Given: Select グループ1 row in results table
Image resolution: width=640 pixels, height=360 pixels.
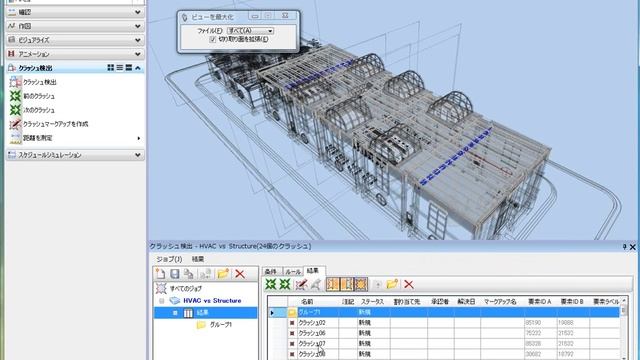Looking at the screenshot, I should click(x=445, y=312).
